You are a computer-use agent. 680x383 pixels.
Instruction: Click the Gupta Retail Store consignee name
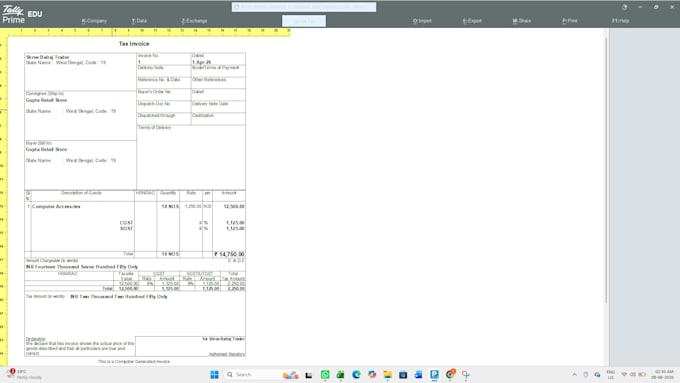pyautogui.click(x=46, y=100)
